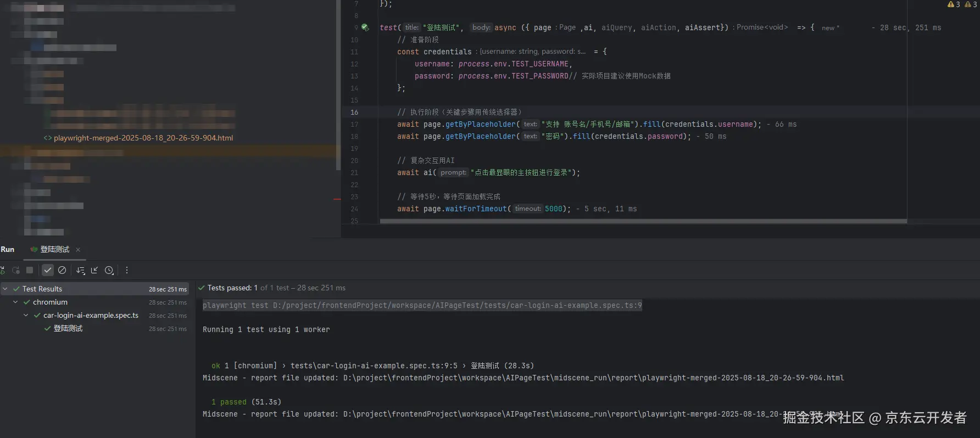Screen dimensions: 980x438
Task: Open the Test History clock icon
Action: [x=109, y=270]
